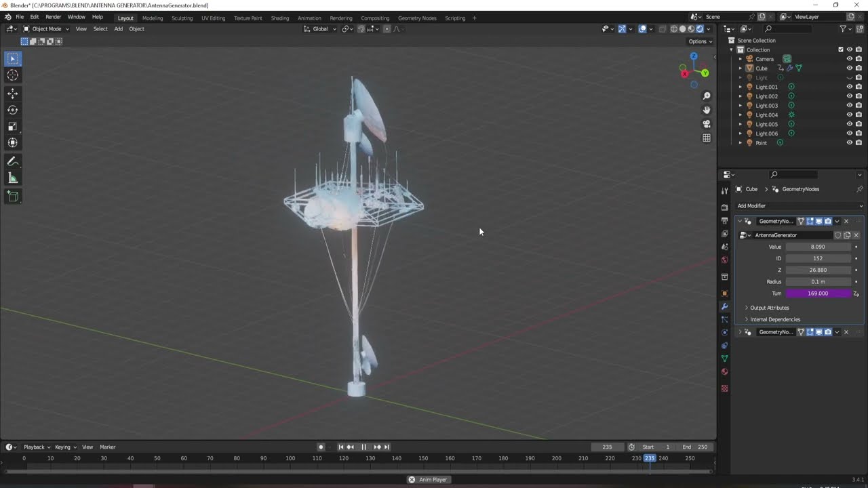Image resolution: width=868 pixels, height=488 pixels.
Task: Expand the Camera item in outliner
Action: 741,59
